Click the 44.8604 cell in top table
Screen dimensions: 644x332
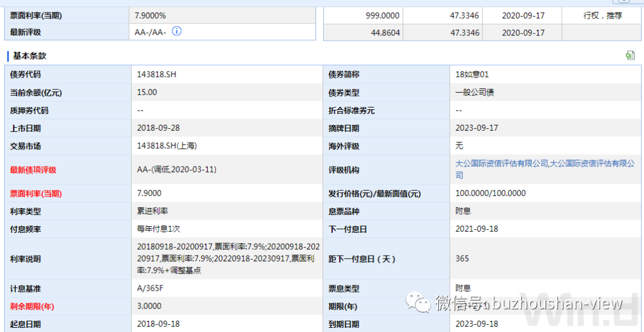386,32
